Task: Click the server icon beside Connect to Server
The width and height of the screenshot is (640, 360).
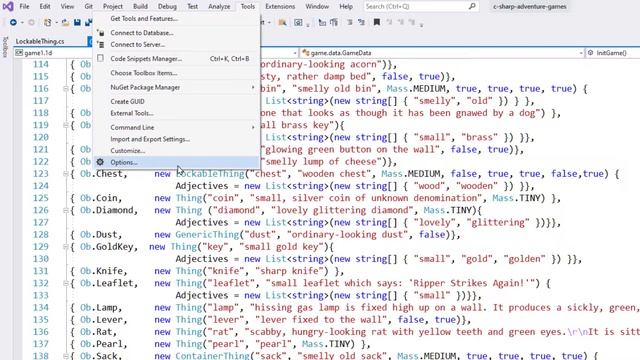Action: [100, 44]
